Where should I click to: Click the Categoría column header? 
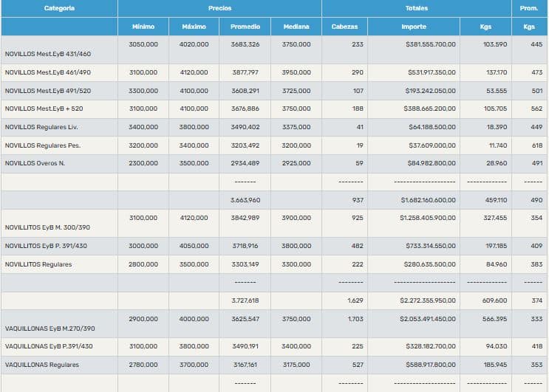pos(59,8)
